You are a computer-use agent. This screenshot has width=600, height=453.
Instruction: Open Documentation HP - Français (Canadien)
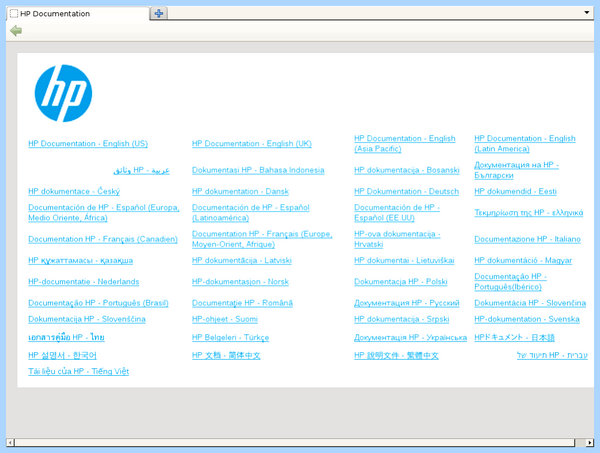pyautogui.click(x=103, y=239)
